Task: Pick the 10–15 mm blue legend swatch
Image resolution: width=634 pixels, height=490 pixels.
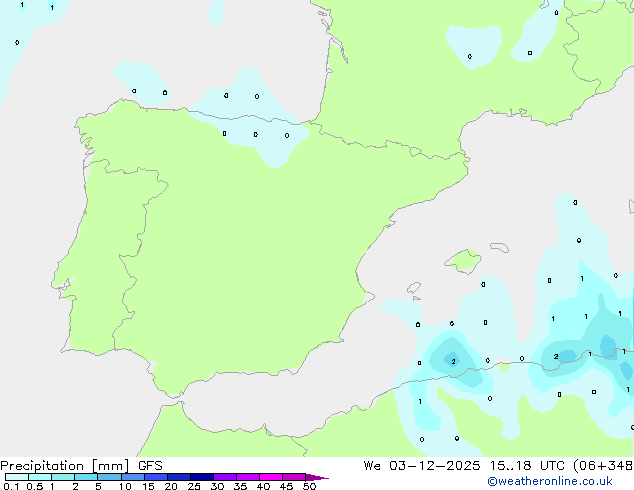Action: 133,477
